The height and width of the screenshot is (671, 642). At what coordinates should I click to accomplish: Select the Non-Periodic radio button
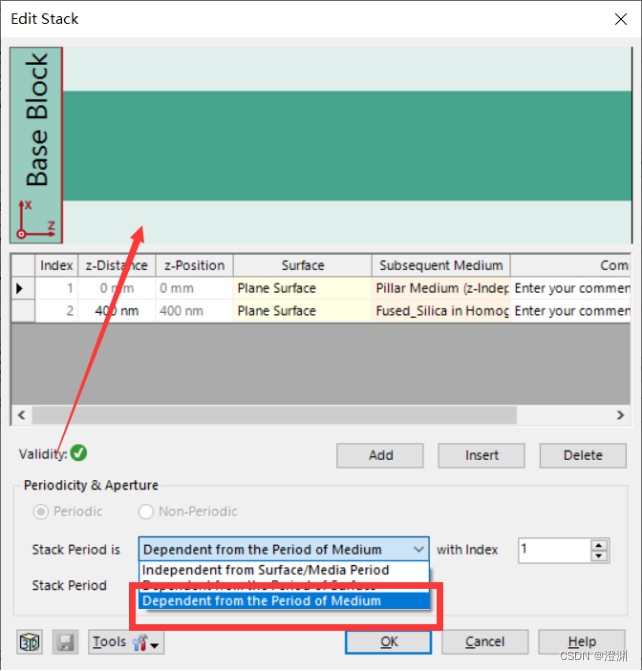click(146, 511)
